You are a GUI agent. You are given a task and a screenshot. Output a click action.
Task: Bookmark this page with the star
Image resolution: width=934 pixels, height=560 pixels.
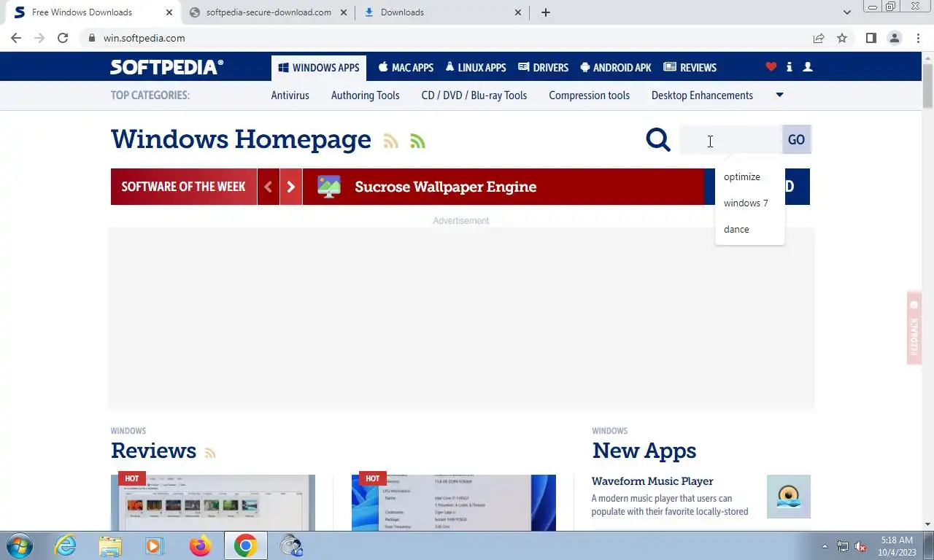pyautogui.click(x=842, y=38)
